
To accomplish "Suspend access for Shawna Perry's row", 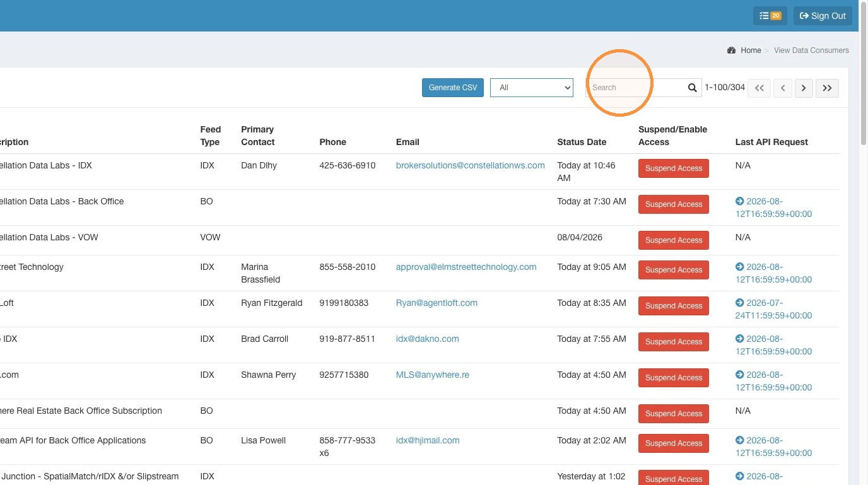I will tap(674, 378).
